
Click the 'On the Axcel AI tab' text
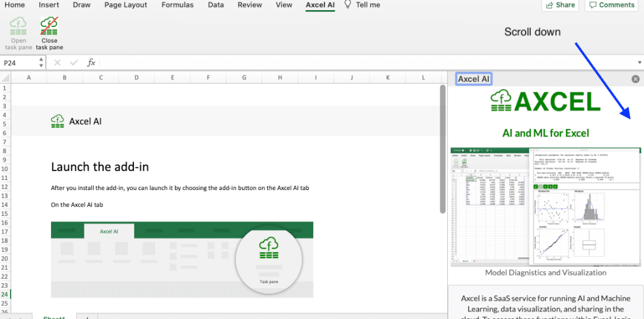77,204
